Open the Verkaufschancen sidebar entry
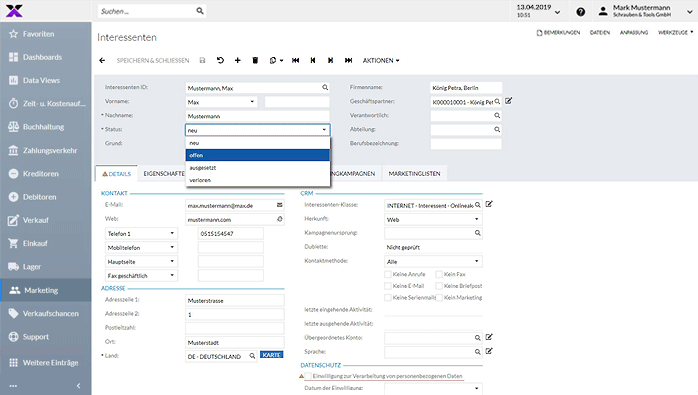Screen dimensions: 698x395 point(45,314)
